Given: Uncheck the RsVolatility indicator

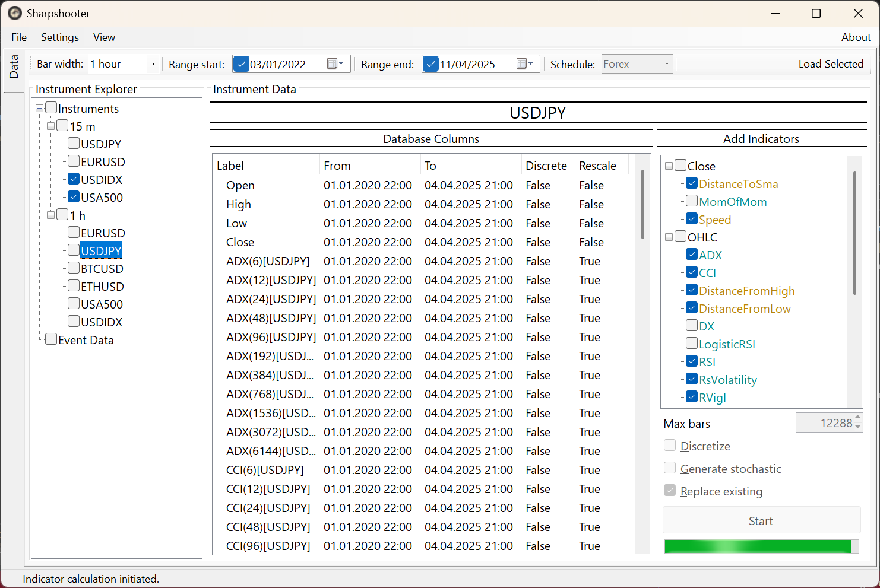Looking at the screenshot, I should 692,379.
